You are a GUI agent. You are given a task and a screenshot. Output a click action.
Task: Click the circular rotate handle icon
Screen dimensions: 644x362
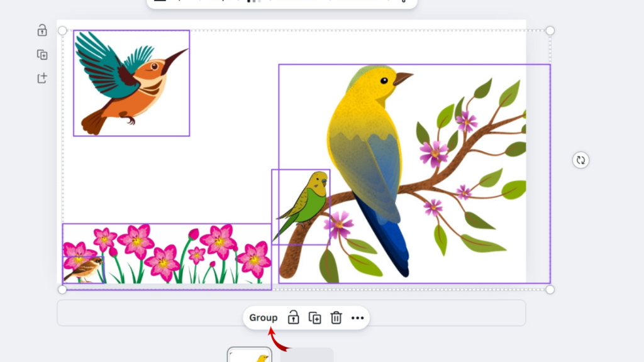click(x=580, y=160)
